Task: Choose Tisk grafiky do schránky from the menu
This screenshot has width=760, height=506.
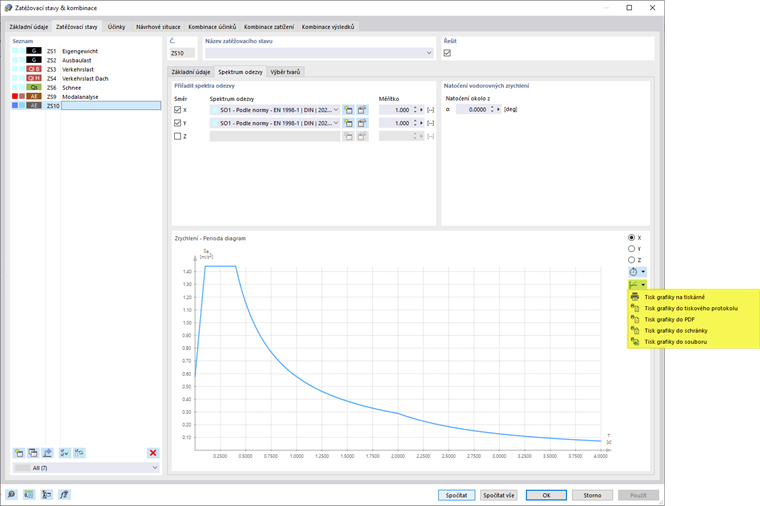Action: [676, 331]
